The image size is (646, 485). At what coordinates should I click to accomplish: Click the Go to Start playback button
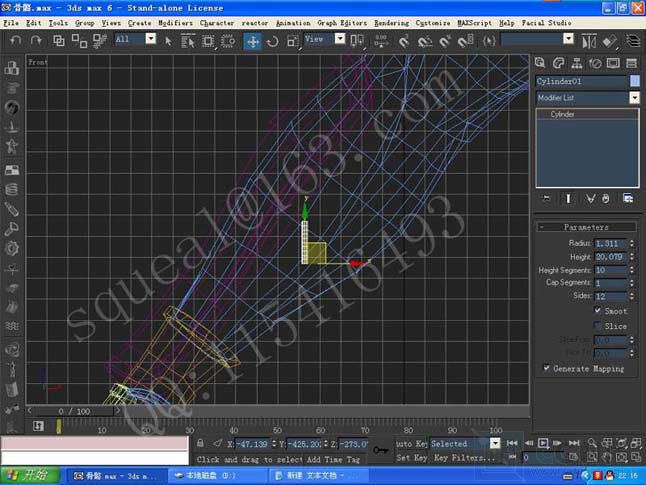[x=512, y=443]
